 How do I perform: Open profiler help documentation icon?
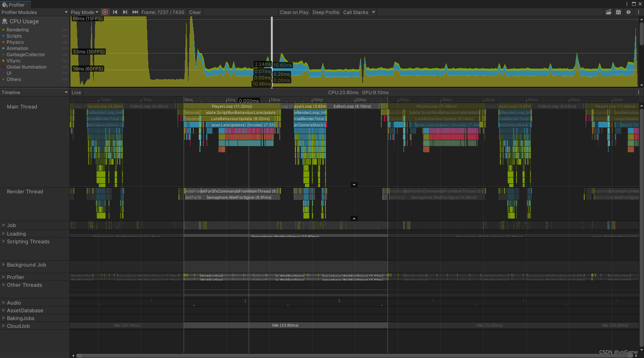(629, 12)
